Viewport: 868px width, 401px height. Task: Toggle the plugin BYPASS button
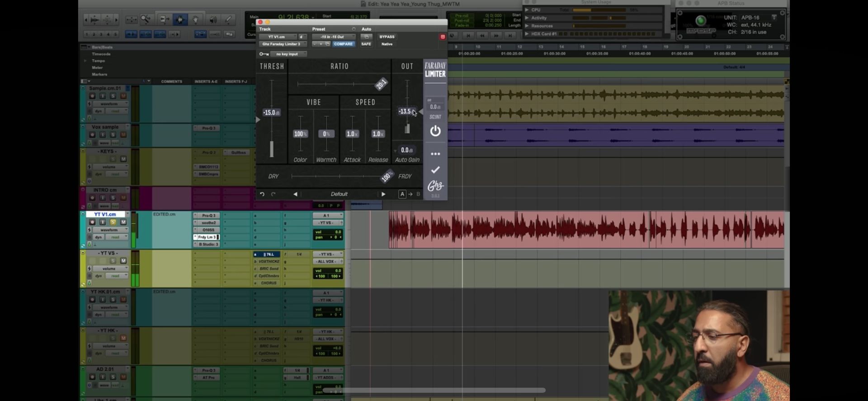(387, 37)
